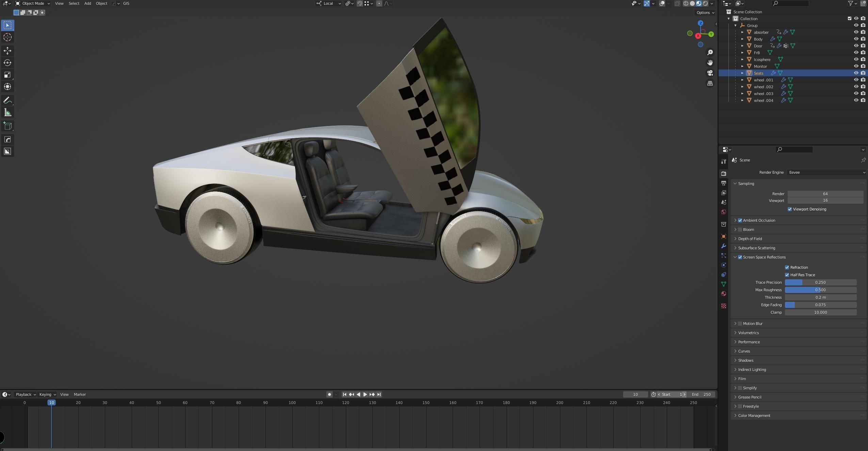Image resolution: width=868 pixels, height=451 pixels.
Task: Open the Object Mode dropdown
Action: pos(33,3)
